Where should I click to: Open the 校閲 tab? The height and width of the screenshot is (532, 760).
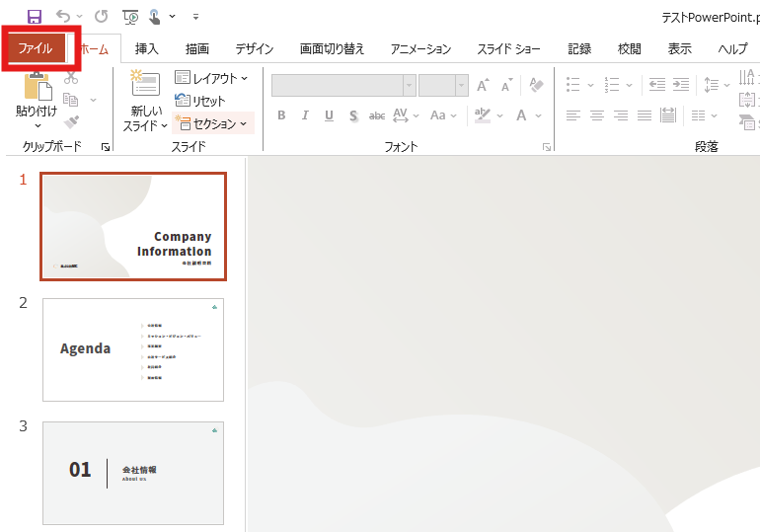629,49
